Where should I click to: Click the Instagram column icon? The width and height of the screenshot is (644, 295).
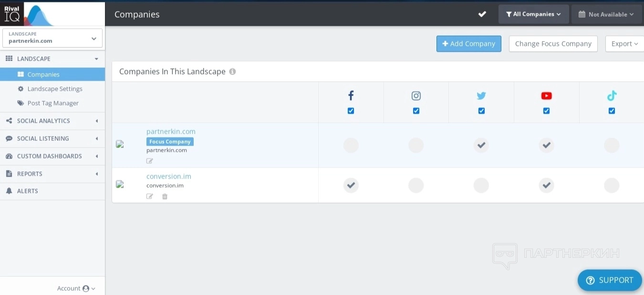416,96
